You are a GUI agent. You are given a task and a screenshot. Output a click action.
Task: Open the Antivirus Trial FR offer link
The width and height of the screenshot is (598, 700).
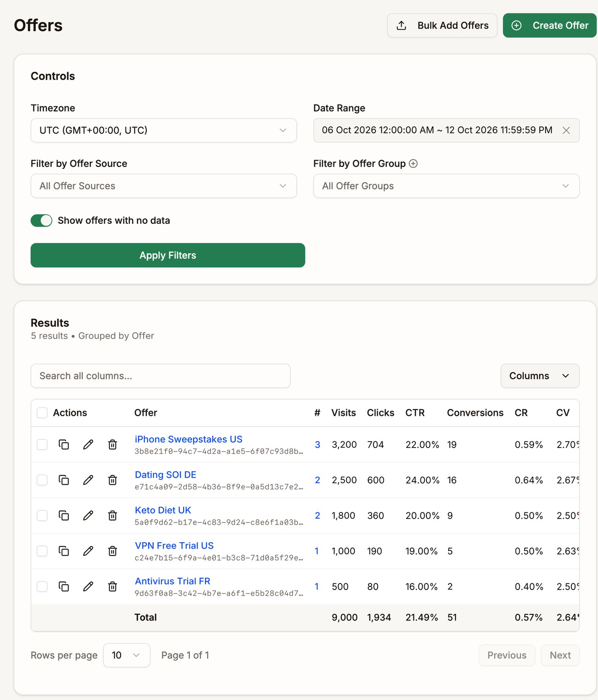(172, 581)
